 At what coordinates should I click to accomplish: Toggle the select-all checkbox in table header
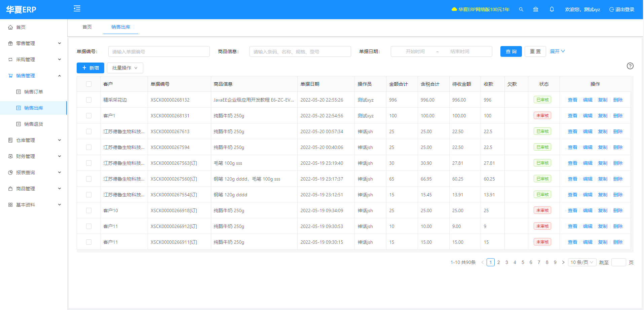tap(89, 84)
